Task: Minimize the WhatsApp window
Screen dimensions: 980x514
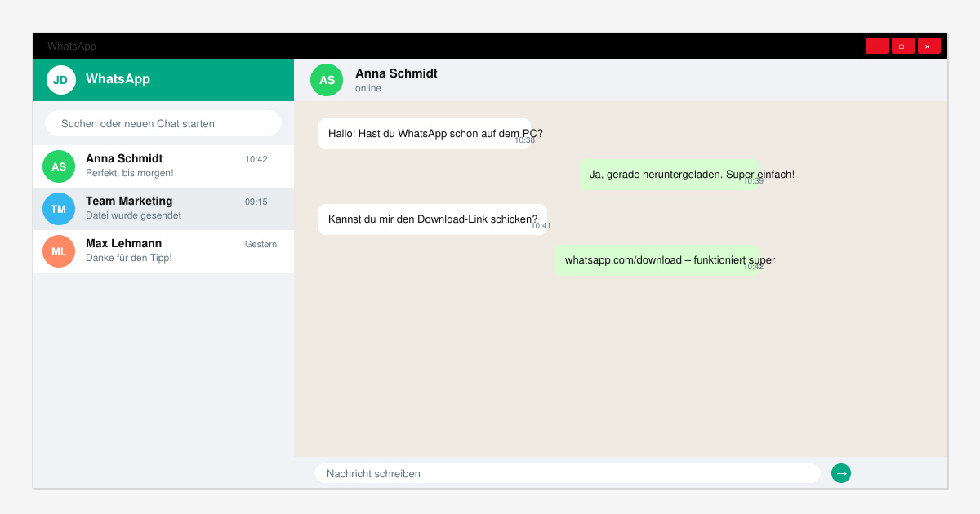Action: click(877, 46)
